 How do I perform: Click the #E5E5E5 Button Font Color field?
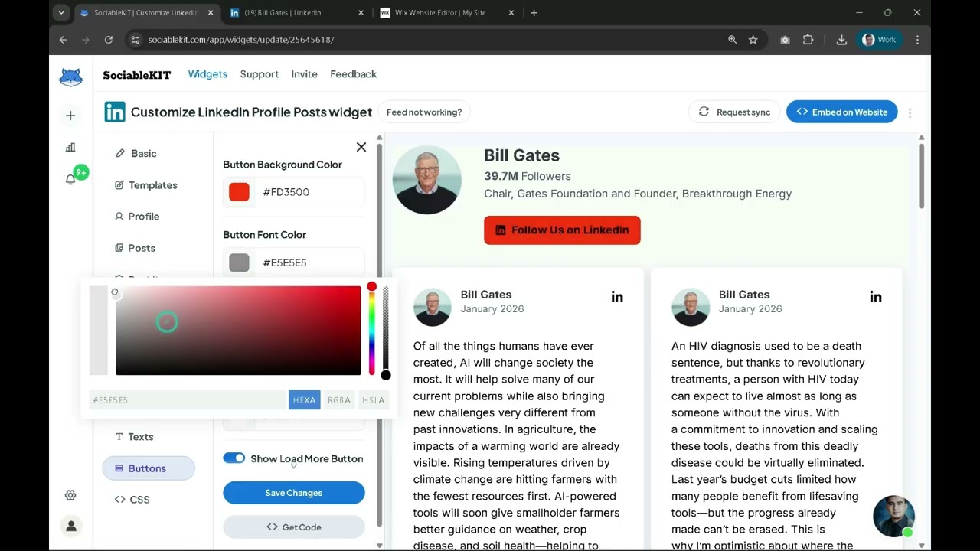[294, 262]
